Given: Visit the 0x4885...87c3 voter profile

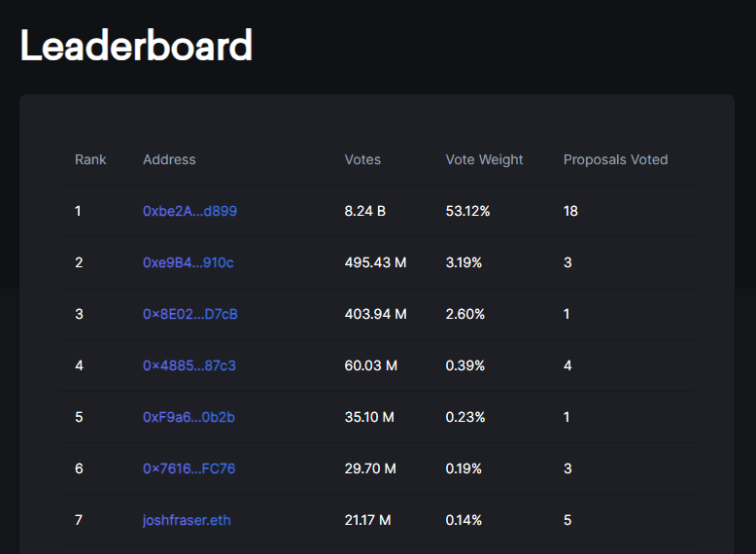Looking at the screenshot, I should coord(189,365).
